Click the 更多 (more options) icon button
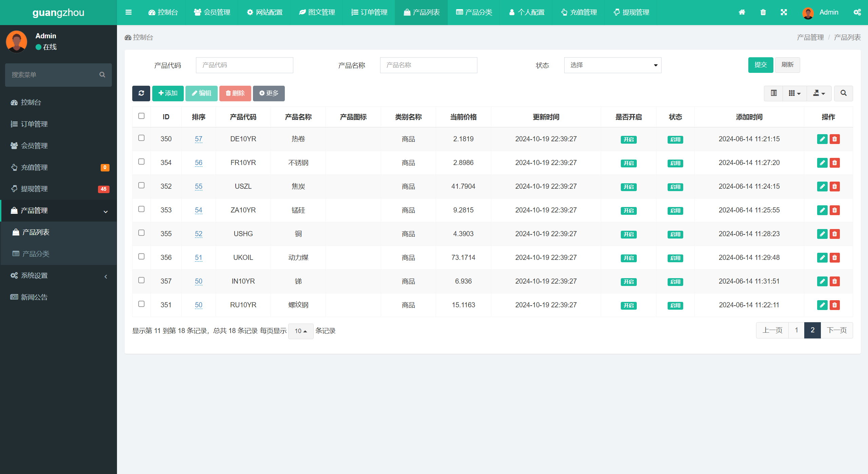The width and height of the screenshot is (868, 474). (268, 93)
